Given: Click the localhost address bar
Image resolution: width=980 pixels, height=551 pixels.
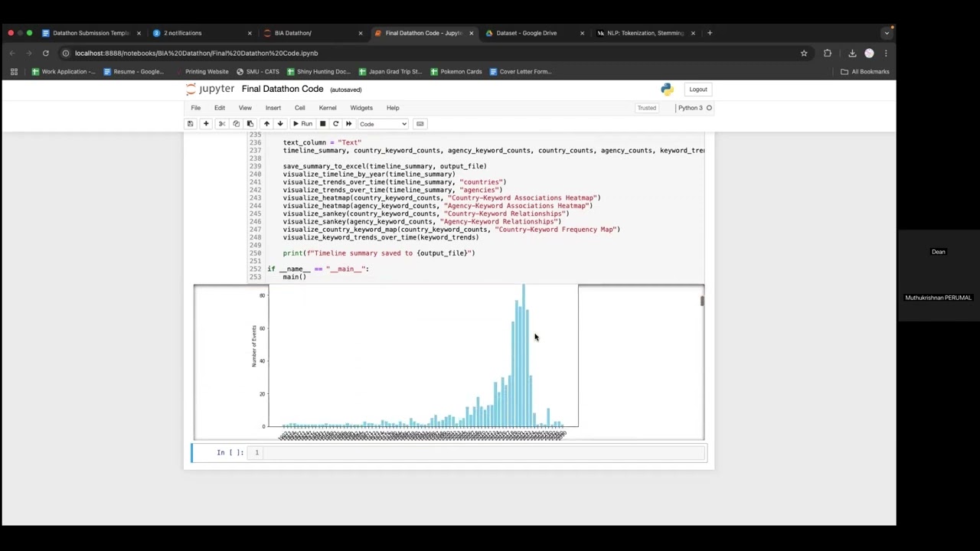Looking at the screenshot, I should tap(429, 53).
